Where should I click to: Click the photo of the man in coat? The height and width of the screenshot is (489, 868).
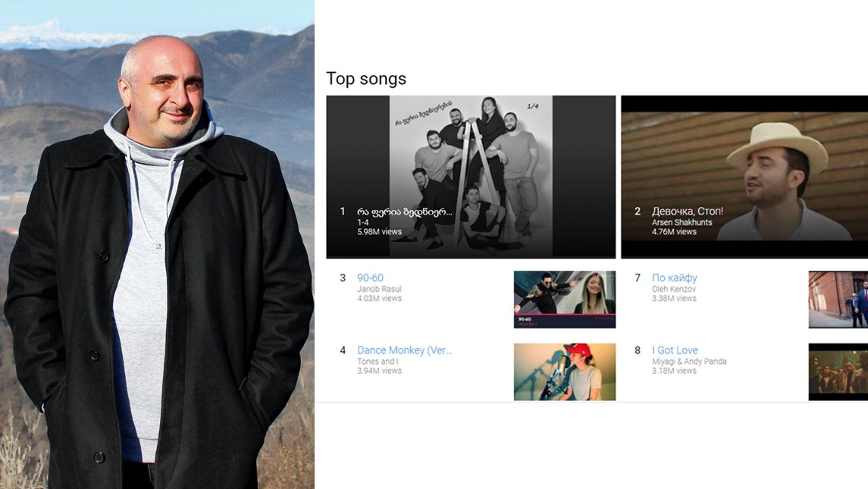(157, 244)
